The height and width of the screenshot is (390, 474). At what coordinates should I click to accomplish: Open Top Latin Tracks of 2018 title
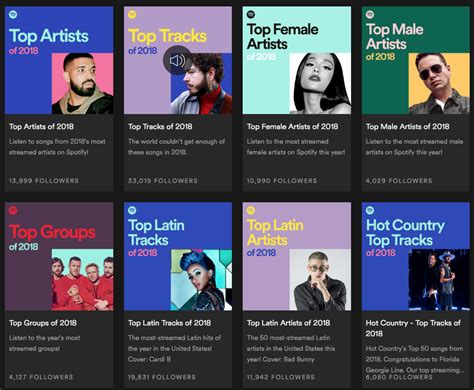click(169, 323)
